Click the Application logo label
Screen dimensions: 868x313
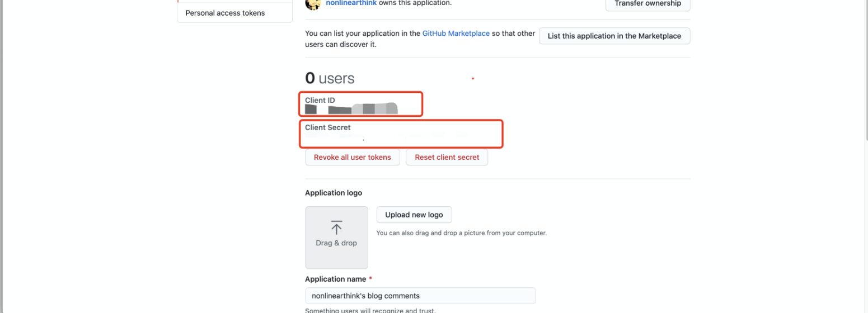pyautogui.click(x=334, y=193)
